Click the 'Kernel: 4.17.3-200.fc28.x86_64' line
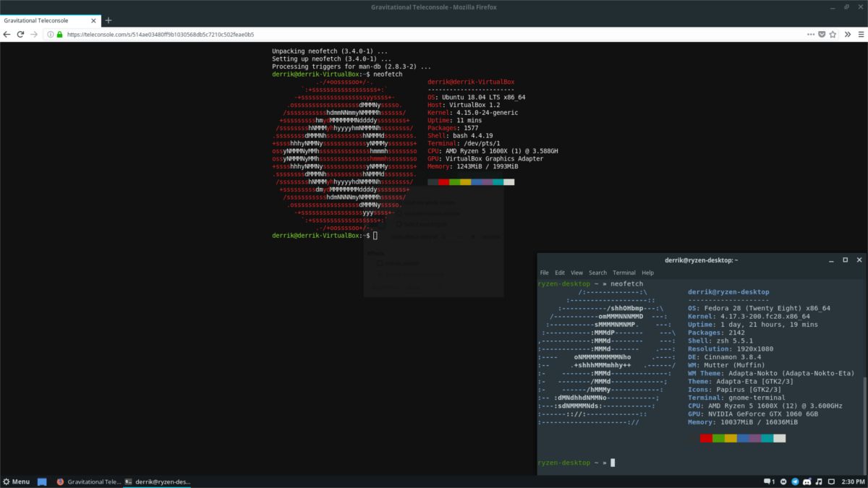 click(x=749, y=316)
